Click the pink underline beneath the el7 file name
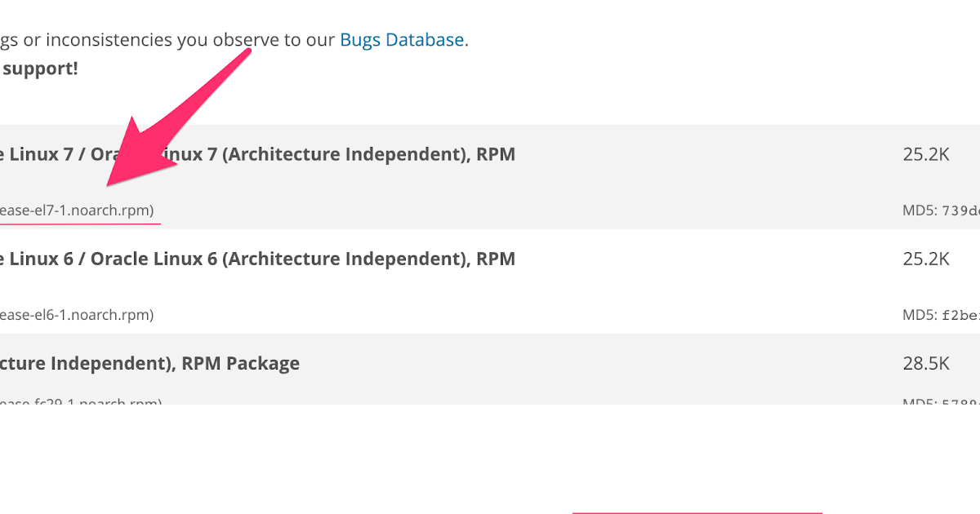This screenshot has height=514, width=980. (80, 222)
